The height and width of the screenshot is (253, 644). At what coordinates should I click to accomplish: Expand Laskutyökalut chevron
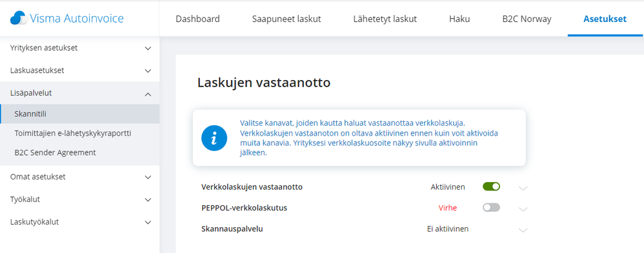coord(148,223)
